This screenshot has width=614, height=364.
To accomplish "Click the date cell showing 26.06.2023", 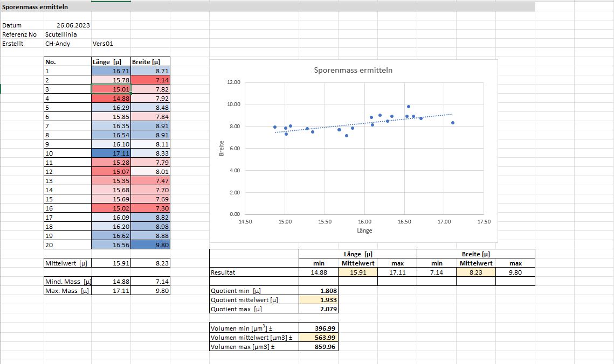I will click(73, 25).
